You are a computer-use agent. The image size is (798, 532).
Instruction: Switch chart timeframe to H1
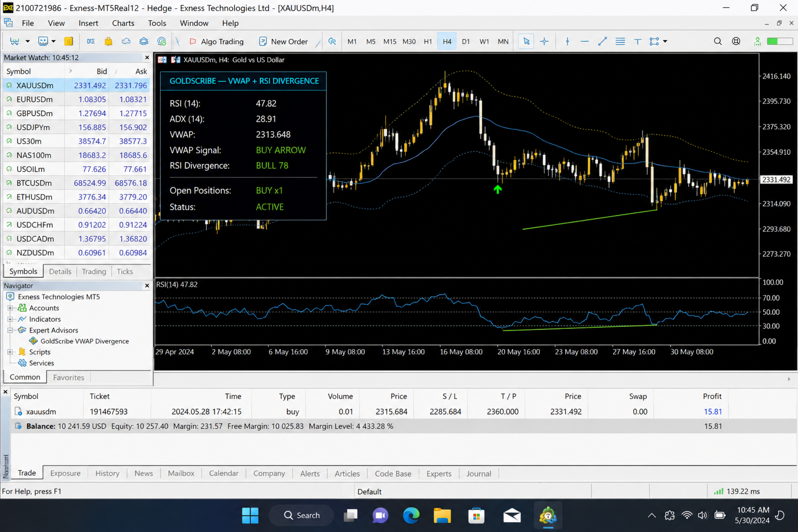click(x=428, y=42)
